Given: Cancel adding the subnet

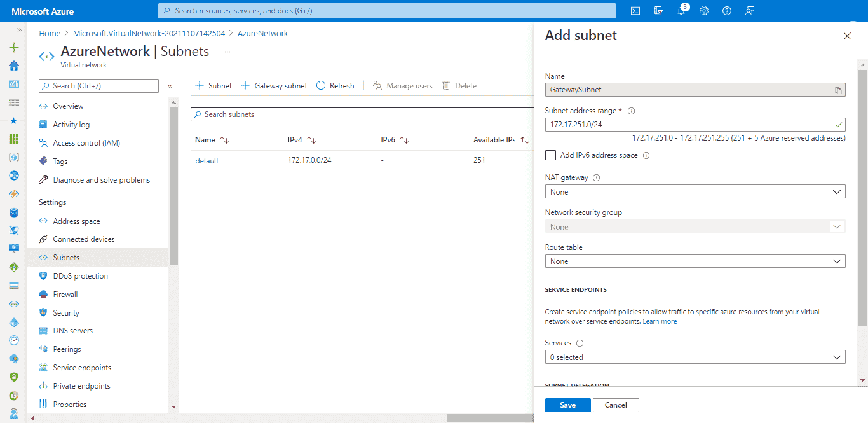Looking at the screenshot, I should tap(616, 405).
